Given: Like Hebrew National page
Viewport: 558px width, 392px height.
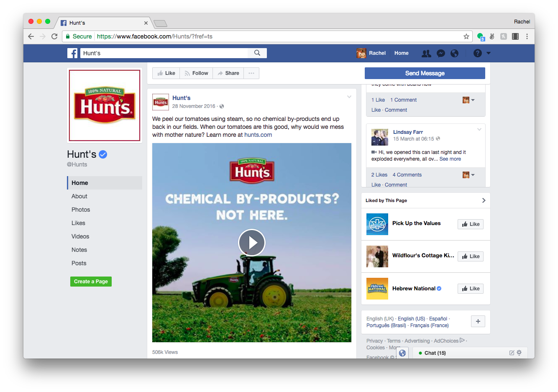Looking at the screenshot, I should coord(471,289).
